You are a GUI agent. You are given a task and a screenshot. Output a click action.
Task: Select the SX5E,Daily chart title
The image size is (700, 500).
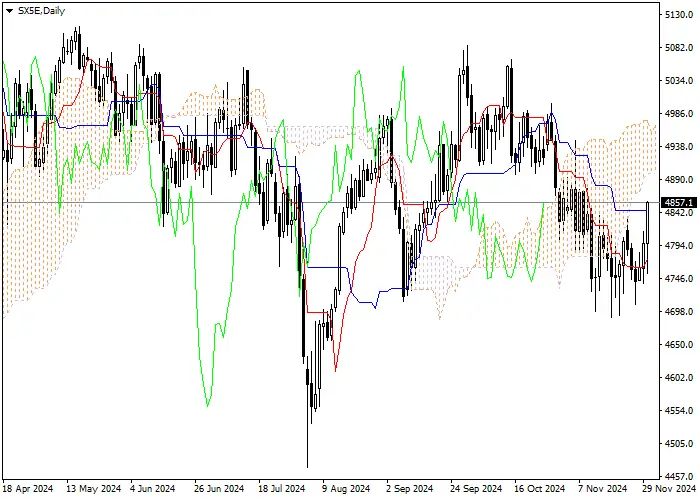coord(41,11)
